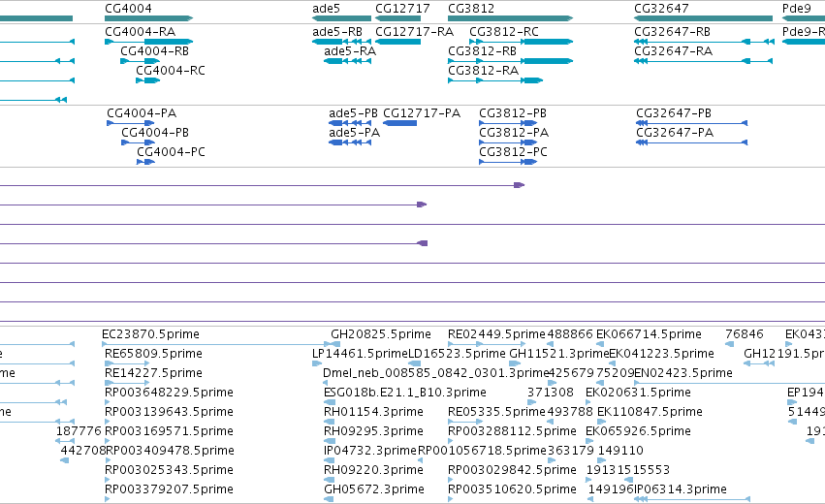Click the CG3812 gene bar in top track

(x=510, y=18)
